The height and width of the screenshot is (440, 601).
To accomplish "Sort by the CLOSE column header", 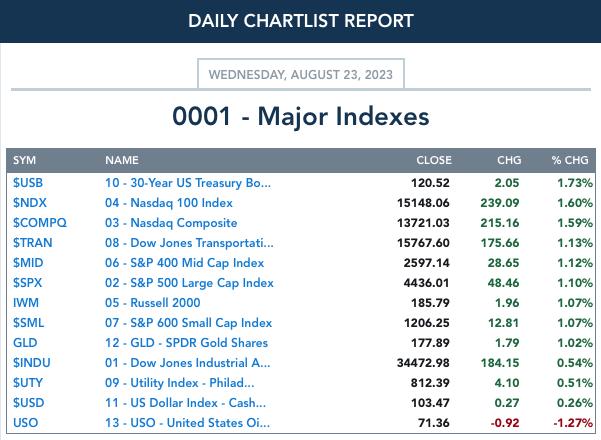I will (434, 160).
